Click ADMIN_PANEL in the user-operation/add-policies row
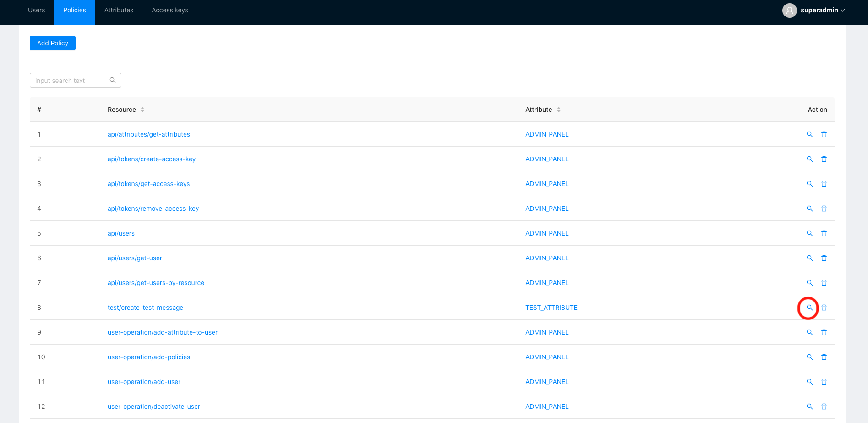Viewport: 868px width, 423px height. coord(547,357)
